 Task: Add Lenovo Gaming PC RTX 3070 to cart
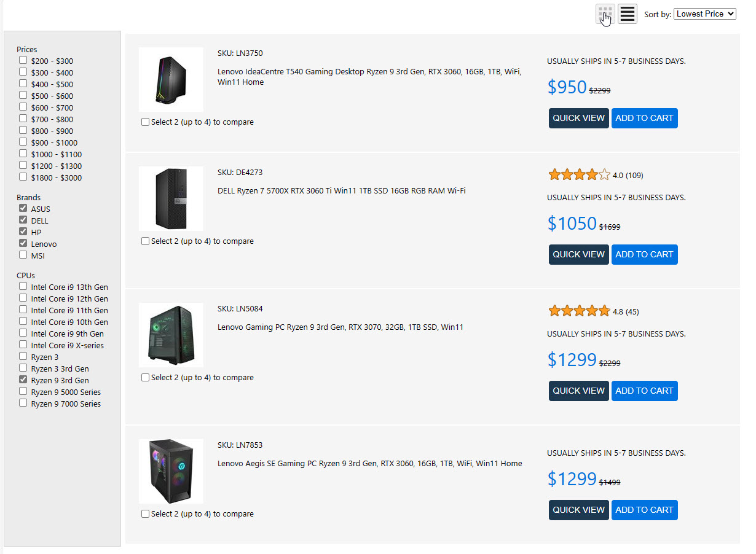pyautogui.click(x=644, y=391)
